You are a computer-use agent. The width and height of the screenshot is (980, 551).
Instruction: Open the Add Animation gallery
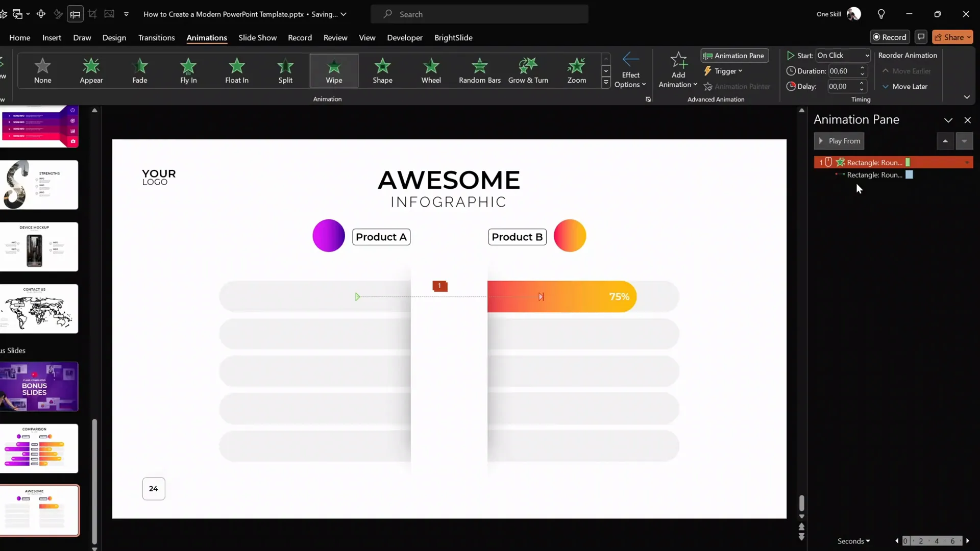coord(678,70)
